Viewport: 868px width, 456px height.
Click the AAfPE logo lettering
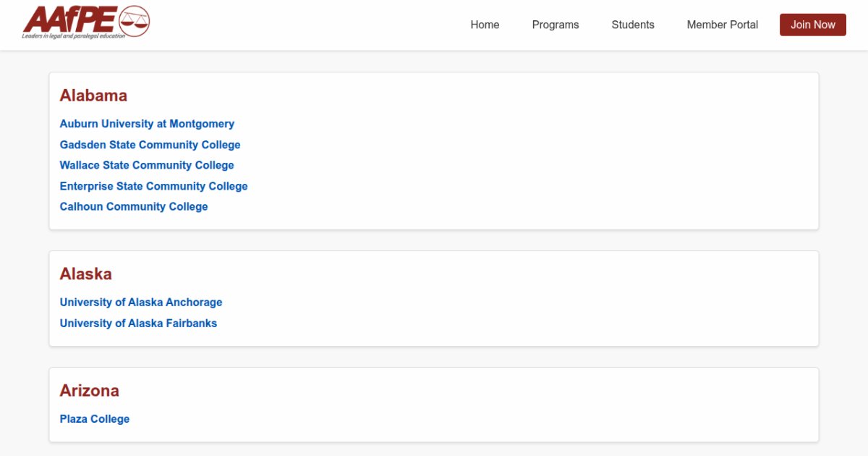coord(69,19)
